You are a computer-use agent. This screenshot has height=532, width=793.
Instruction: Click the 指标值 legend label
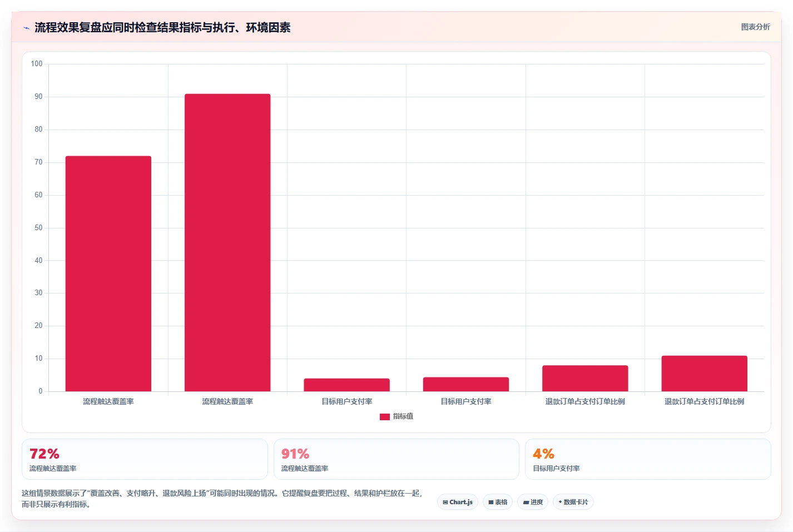[403, 416]
